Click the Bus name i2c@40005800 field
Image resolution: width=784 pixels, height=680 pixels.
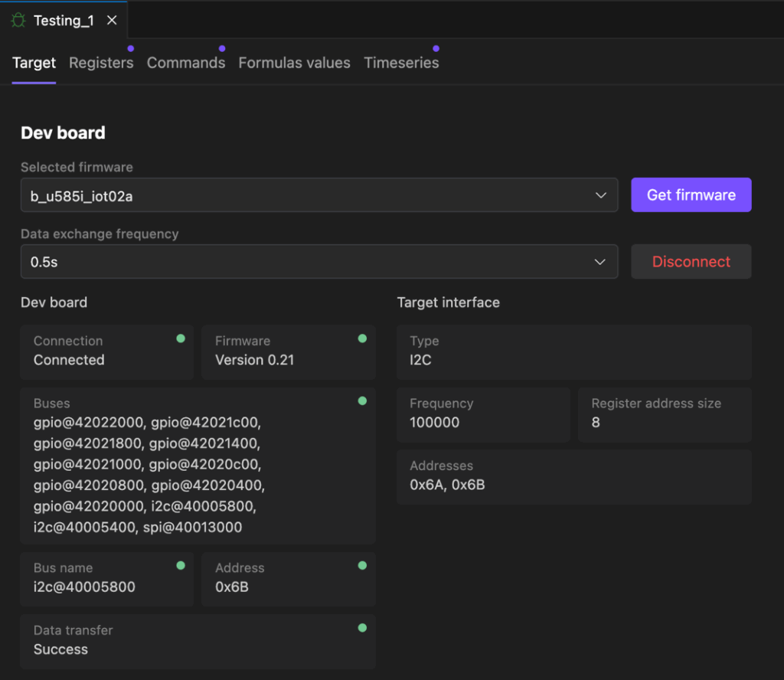[x=106, y=580]
